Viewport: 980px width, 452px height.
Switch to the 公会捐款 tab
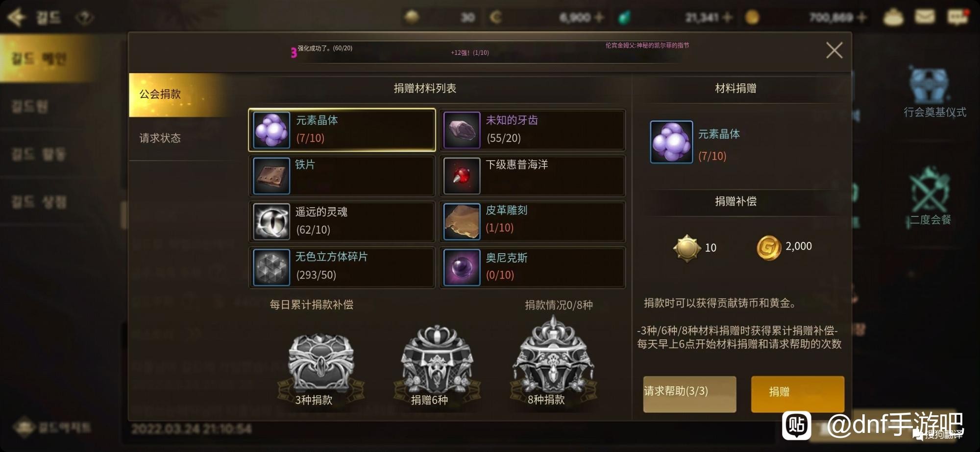coord(178,95)
